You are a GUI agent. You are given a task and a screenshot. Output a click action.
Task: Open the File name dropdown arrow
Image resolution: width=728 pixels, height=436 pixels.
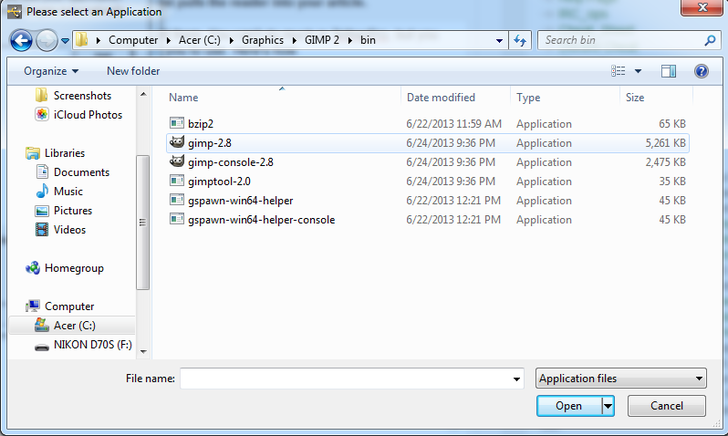(516, 379)
